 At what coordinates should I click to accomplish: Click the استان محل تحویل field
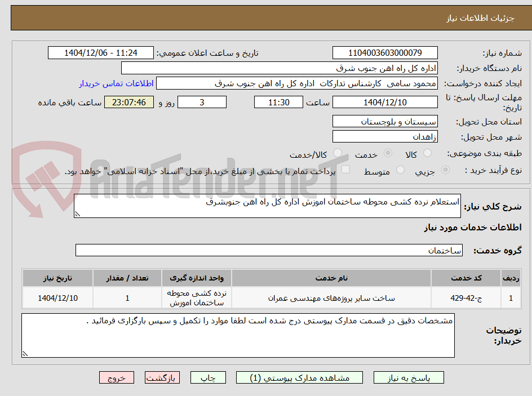[385, 121]
